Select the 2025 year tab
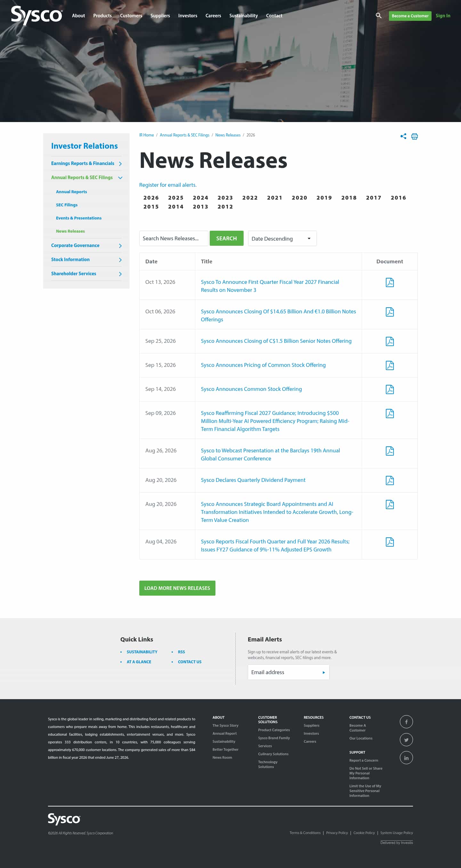Viewport: 461px width, 868px height. pos(176,198)
